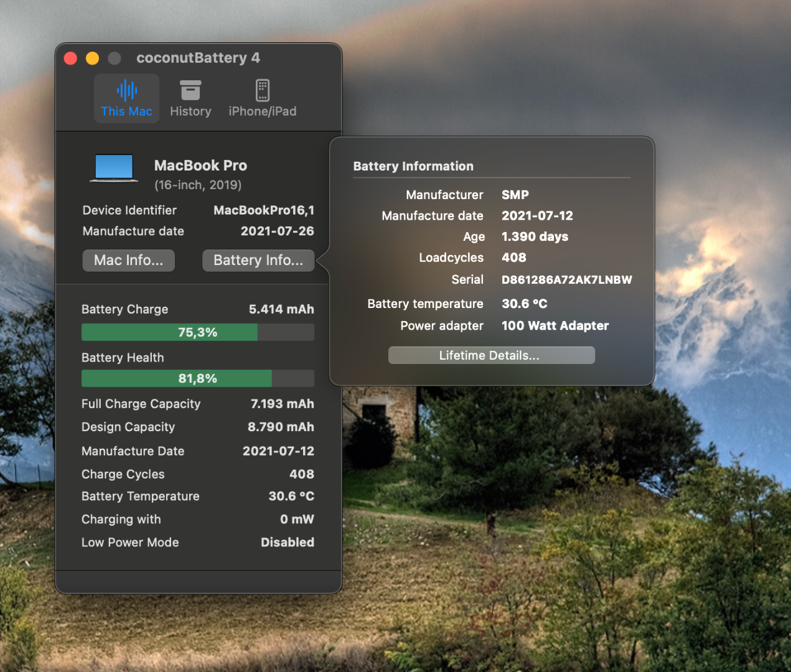
Task: Click the Serial label in popover
Action: coord(467,280)
